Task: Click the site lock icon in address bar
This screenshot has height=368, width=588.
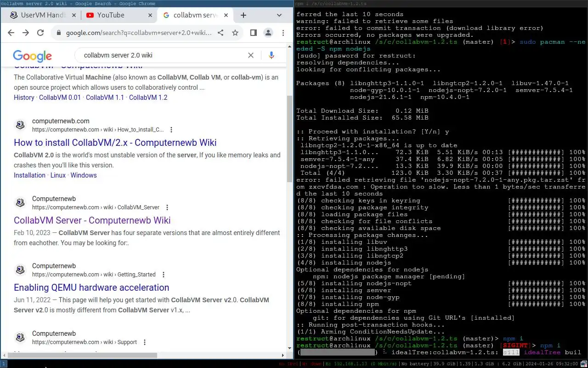Action: click(x=58, y=33)
